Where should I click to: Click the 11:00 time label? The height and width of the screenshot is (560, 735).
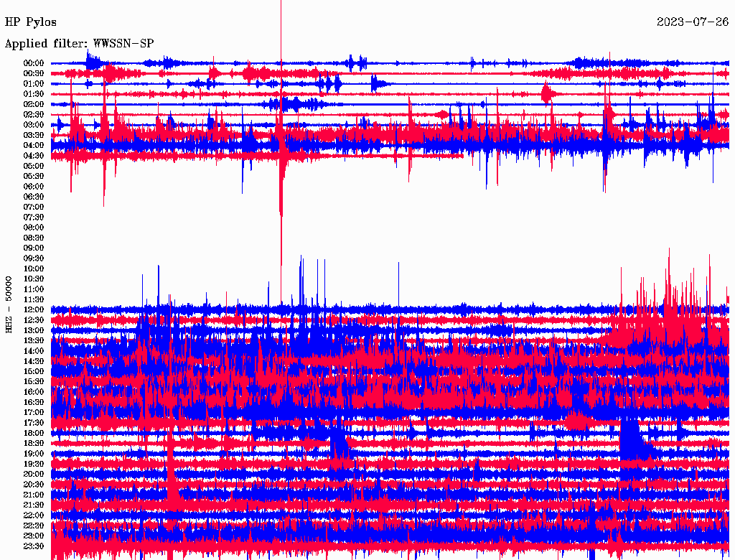(34, 289)
